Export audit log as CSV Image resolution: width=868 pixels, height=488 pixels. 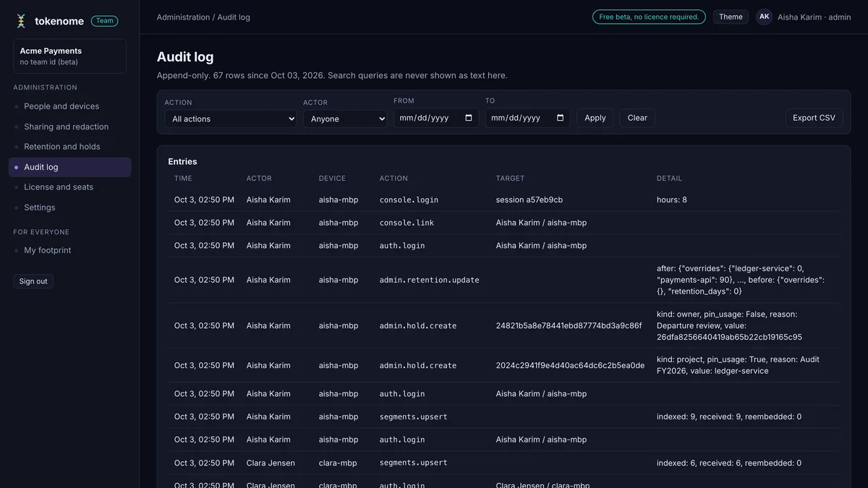(814, 118)
